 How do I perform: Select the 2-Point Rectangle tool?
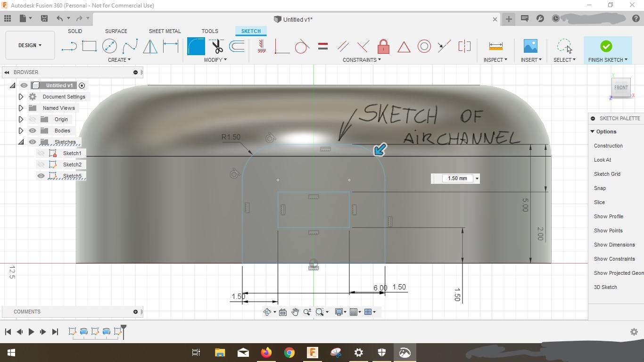(89, 46)
